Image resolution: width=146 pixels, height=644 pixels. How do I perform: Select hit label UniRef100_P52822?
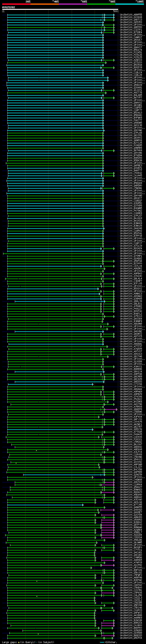(131, 399)
